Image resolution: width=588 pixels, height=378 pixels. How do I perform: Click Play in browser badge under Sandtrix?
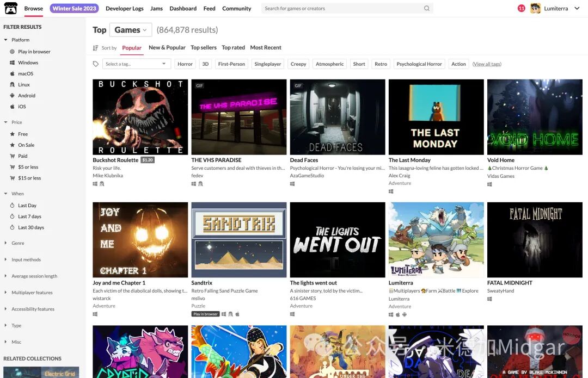(x=205, y=314)
